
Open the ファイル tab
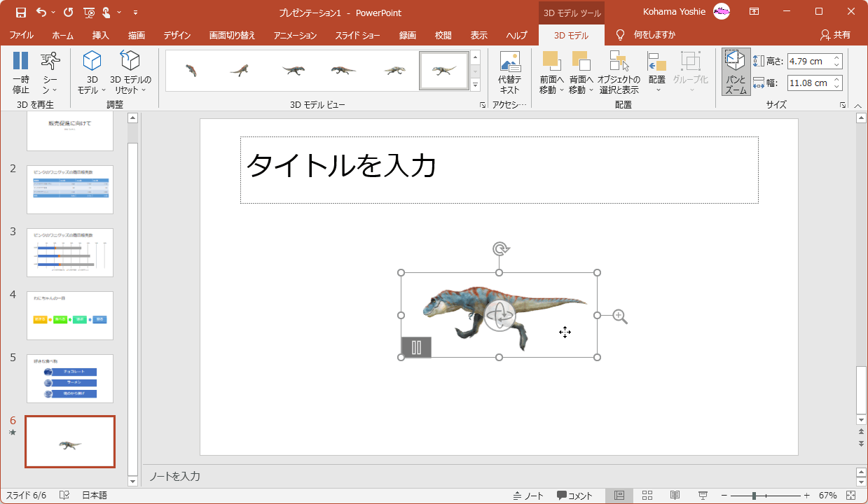click(x=21, y=35)
